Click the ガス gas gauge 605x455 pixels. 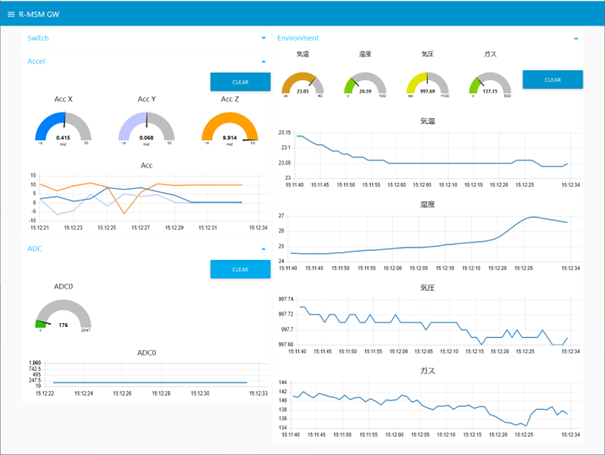tap(490, 83)
